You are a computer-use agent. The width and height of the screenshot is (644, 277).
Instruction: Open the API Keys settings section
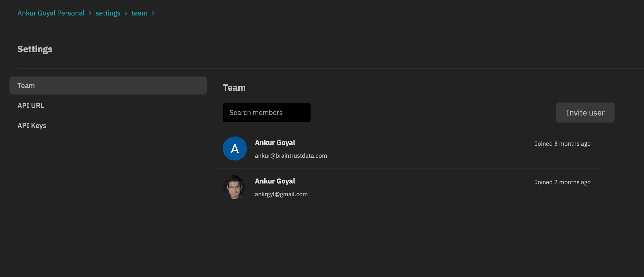pos(32,125)
